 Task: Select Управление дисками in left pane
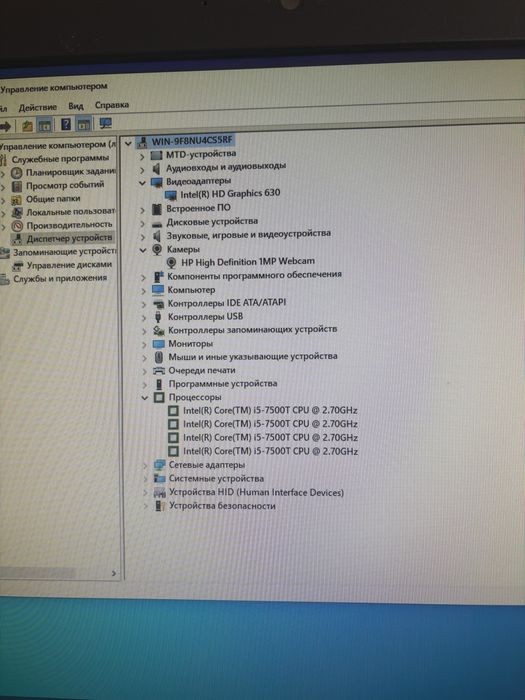(x=69, y=265)
